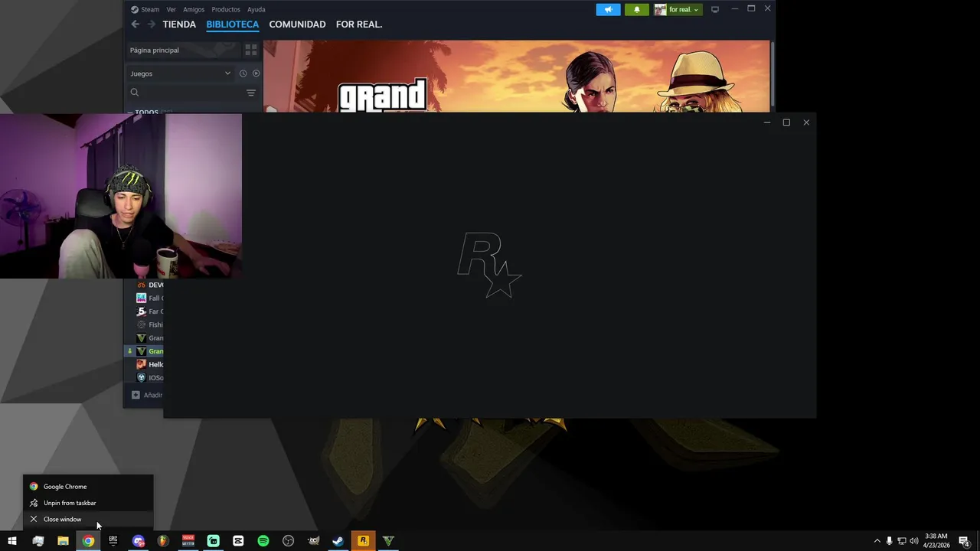This screenshot has width=980, height=551.
Task: Go forward with Steam's right arrow
Action: click(151, 24)
